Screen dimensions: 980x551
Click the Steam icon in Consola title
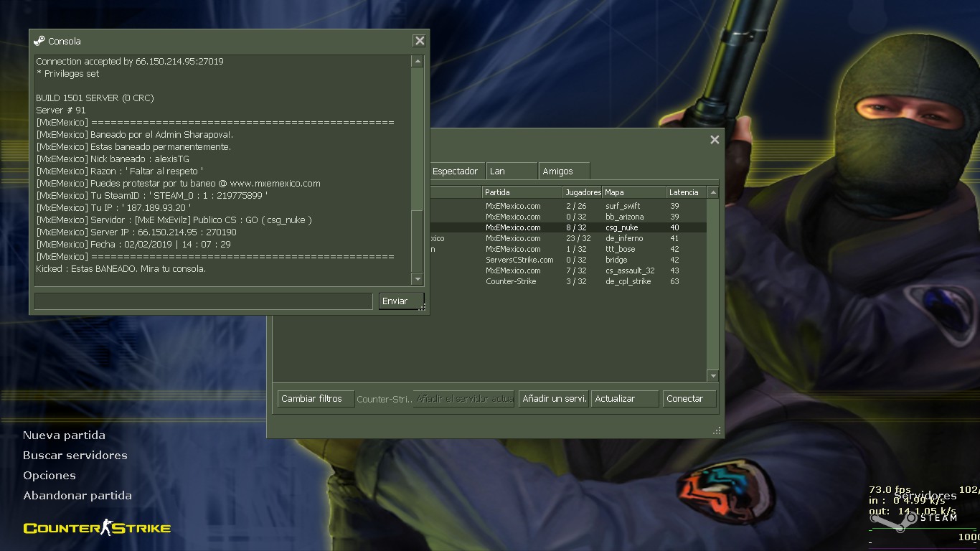pos(39,41)
